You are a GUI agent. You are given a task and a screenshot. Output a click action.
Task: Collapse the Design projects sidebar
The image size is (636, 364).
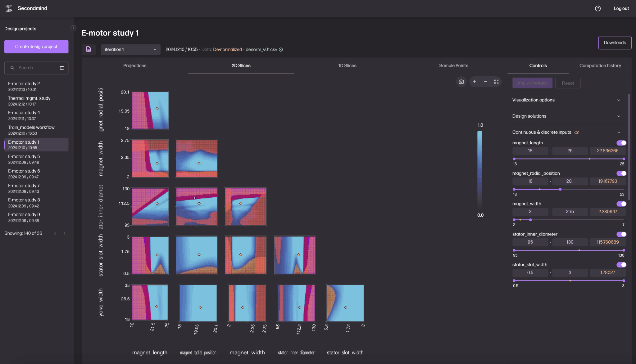point(73,28)
